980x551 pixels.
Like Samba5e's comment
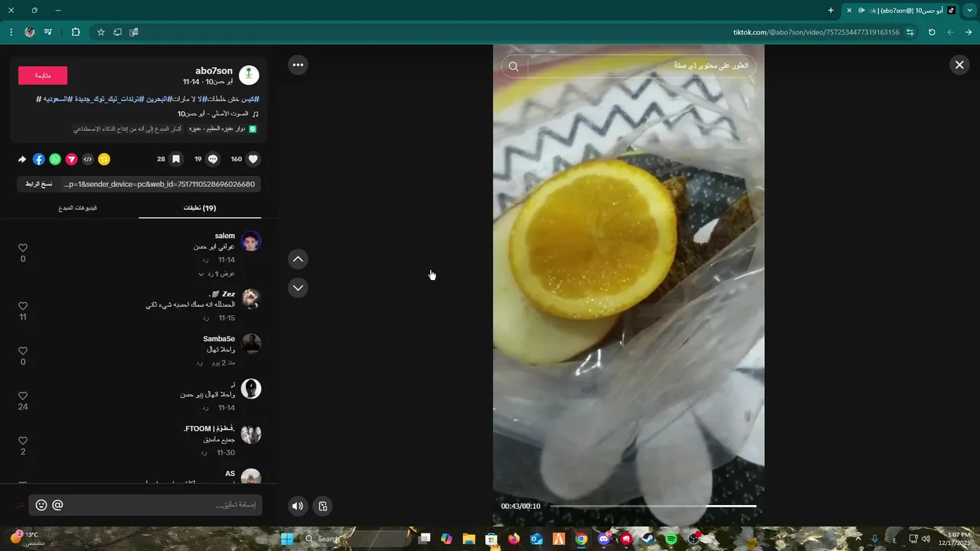[23, 350]
